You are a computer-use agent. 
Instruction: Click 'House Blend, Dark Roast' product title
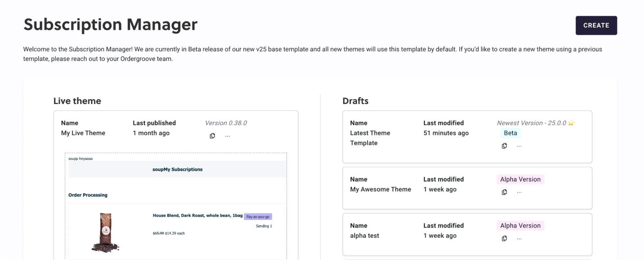[198, 215]
